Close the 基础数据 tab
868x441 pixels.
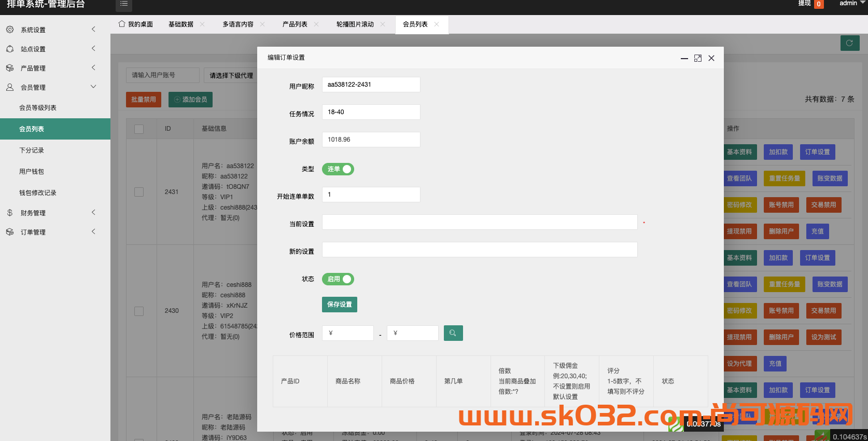tap(202, 24)
